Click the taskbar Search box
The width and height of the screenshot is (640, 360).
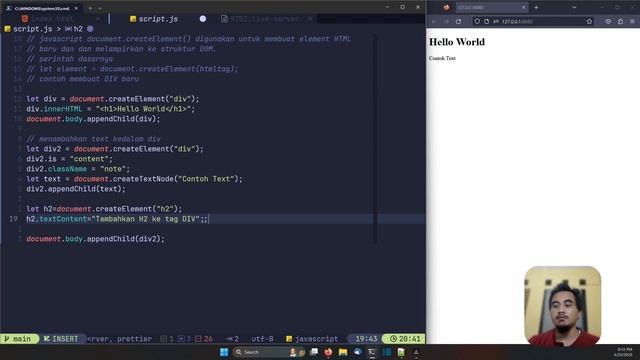[269, 352]
